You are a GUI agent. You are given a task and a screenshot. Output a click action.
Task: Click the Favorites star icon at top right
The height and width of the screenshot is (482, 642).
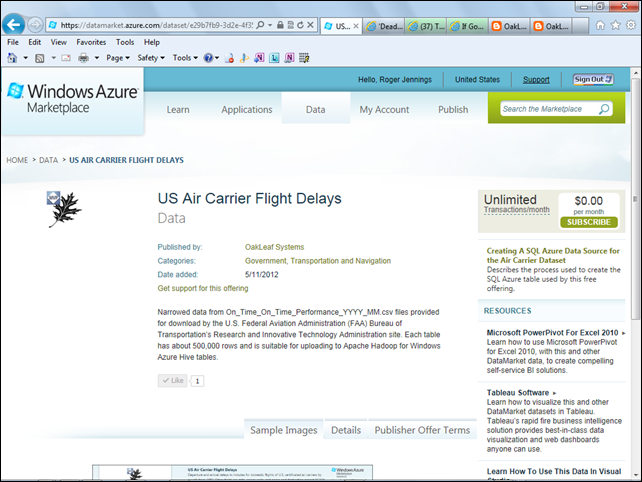pos(615,25)
